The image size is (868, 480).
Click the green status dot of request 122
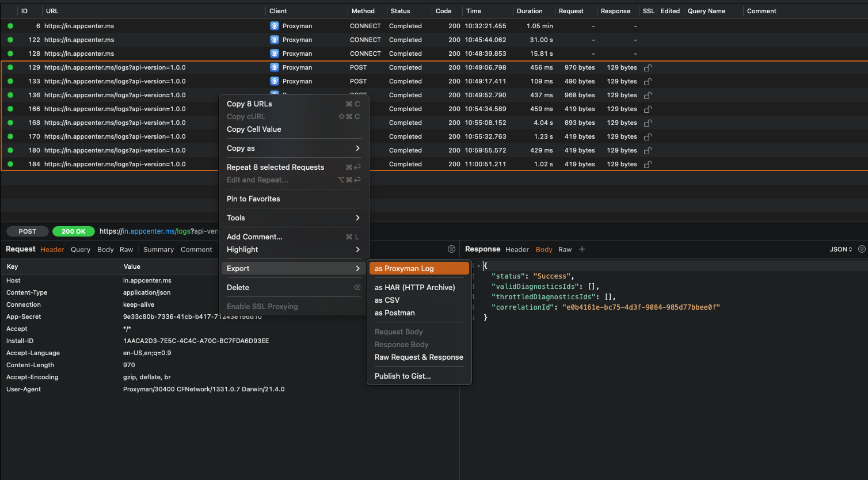(x=10, y=40)
